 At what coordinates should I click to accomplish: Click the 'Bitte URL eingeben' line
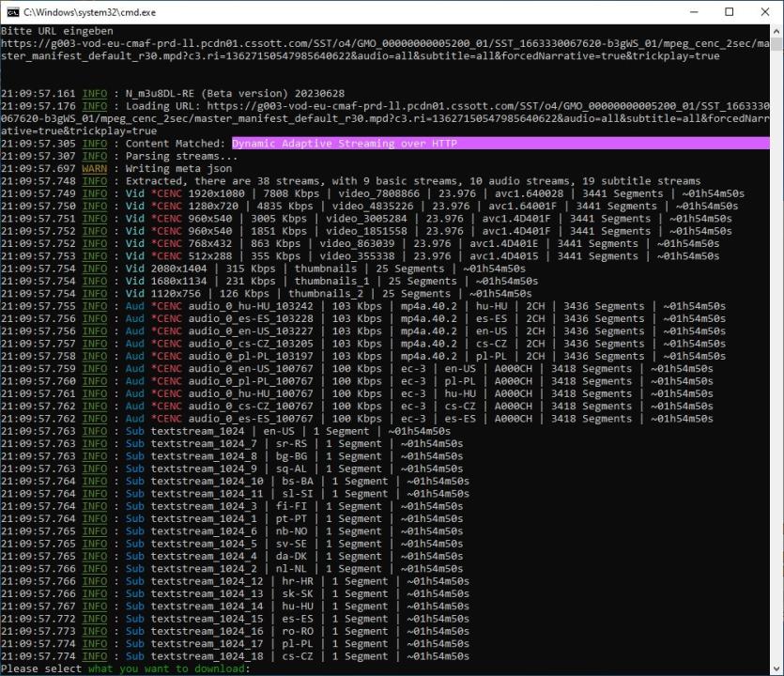[x=57, y=31]
